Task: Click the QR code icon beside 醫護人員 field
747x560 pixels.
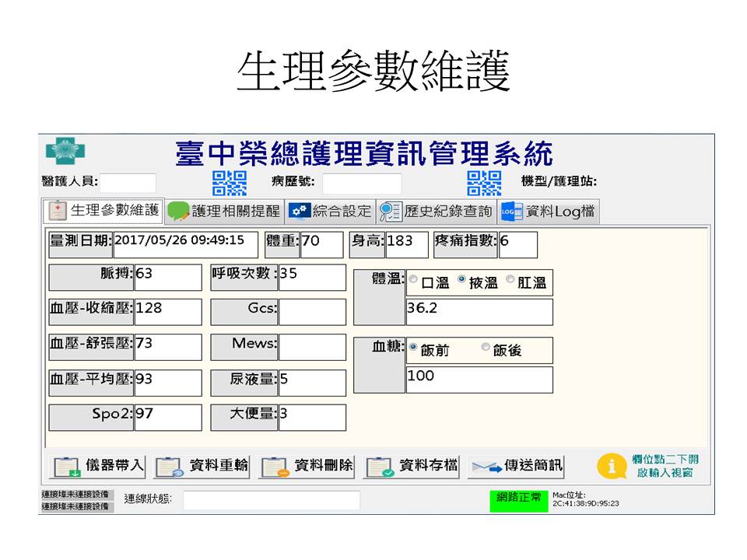Action: 230,184
